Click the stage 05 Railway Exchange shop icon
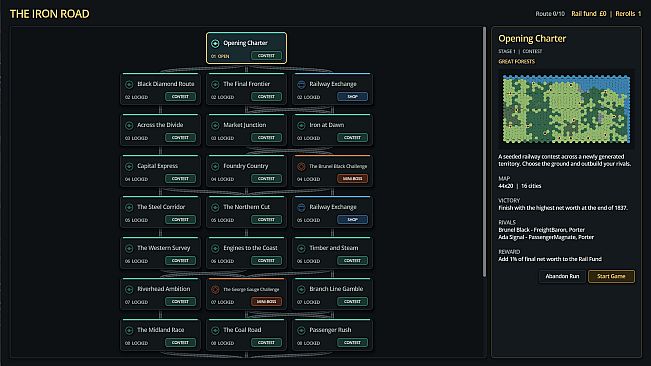 301,207
